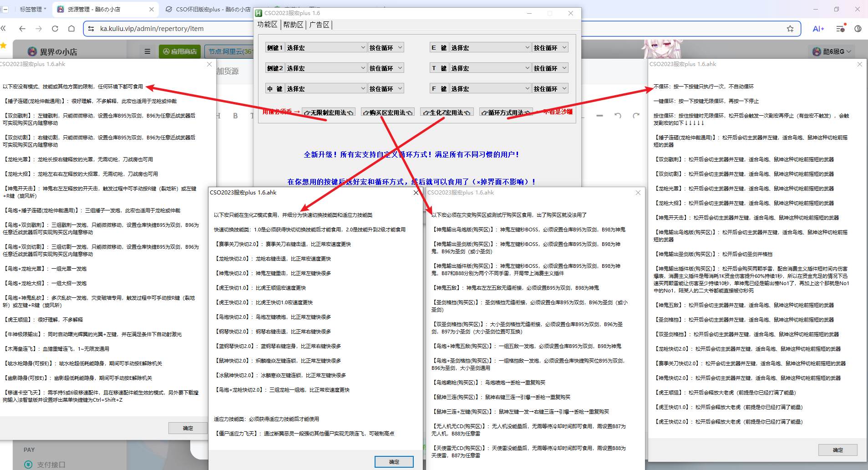Go back with the browser back arrow

coord(22,29)
